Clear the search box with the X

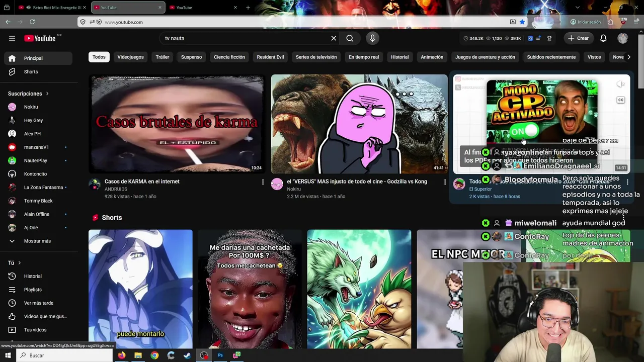click(x=334, y=38)
